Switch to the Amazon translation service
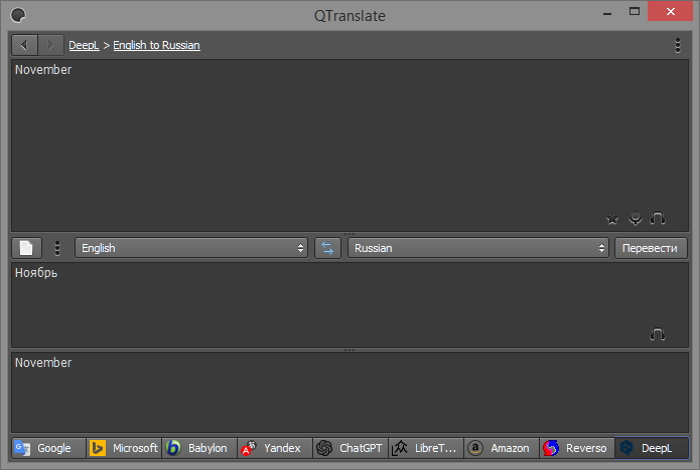700x470 pixels. coord(501,448)
